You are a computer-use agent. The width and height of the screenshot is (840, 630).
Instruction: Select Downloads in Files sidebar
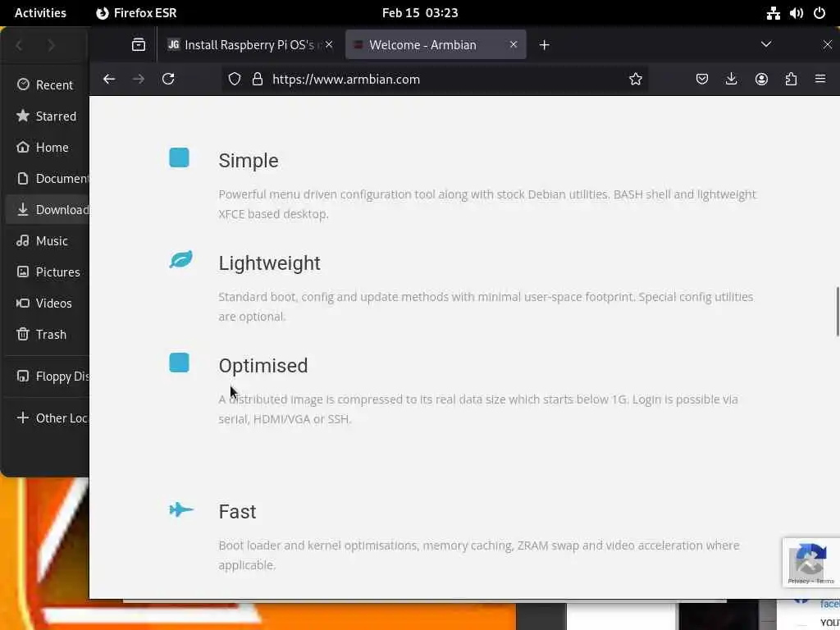[47, 209]
